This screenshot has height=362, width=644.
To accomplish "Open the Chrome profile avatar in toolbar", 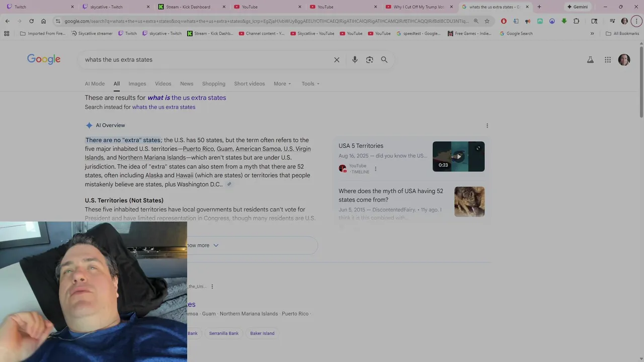I will point(624,21).
